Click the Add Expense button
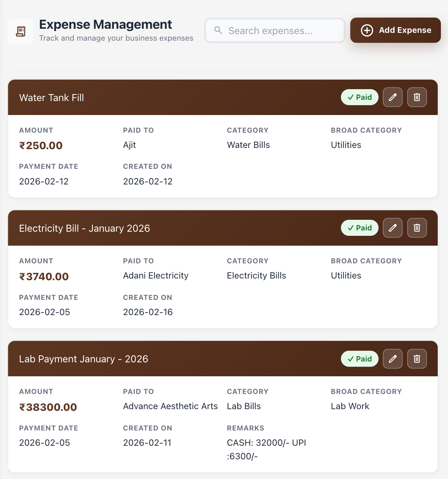 [395, 30]
